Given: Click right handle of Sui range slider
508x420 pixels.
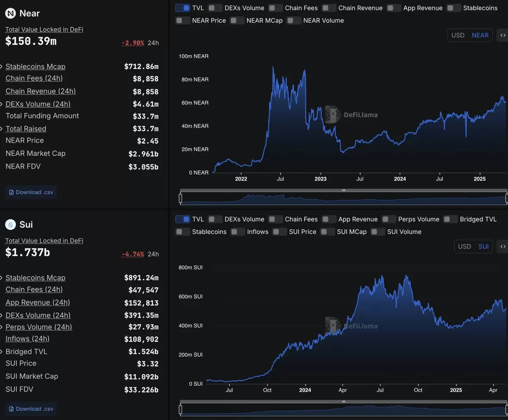Looking at the screenshot, I should tap(507, 409).
